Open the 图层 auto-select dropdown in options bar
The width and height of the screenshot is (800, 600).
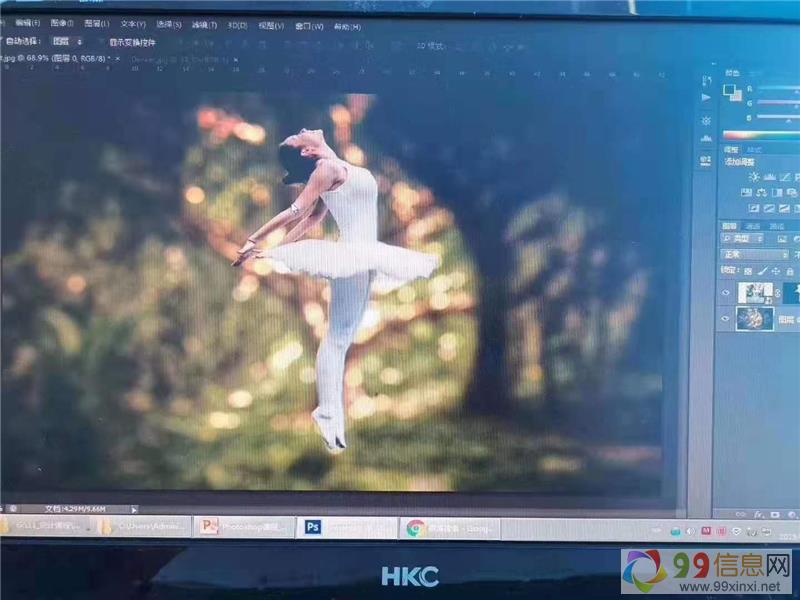pyautogui.click(x=67, y=42)
